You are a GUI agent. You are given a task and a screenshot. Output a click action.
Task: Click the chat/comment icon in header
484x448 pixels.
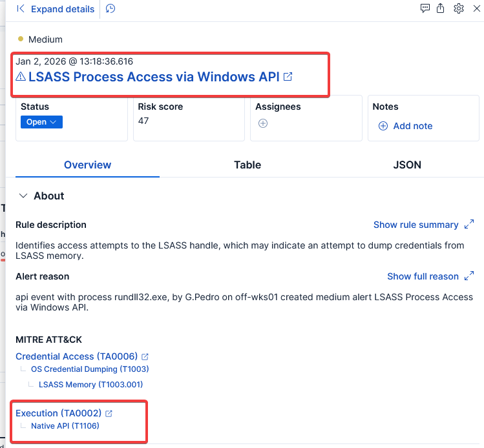click(x=425, y=8)
